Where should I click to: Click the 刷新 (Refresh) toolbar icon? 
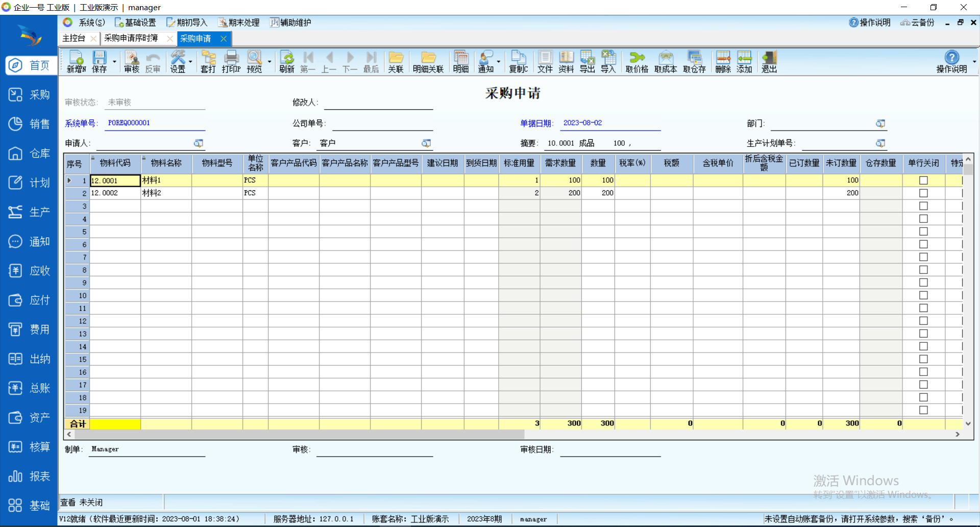[286, 62]
